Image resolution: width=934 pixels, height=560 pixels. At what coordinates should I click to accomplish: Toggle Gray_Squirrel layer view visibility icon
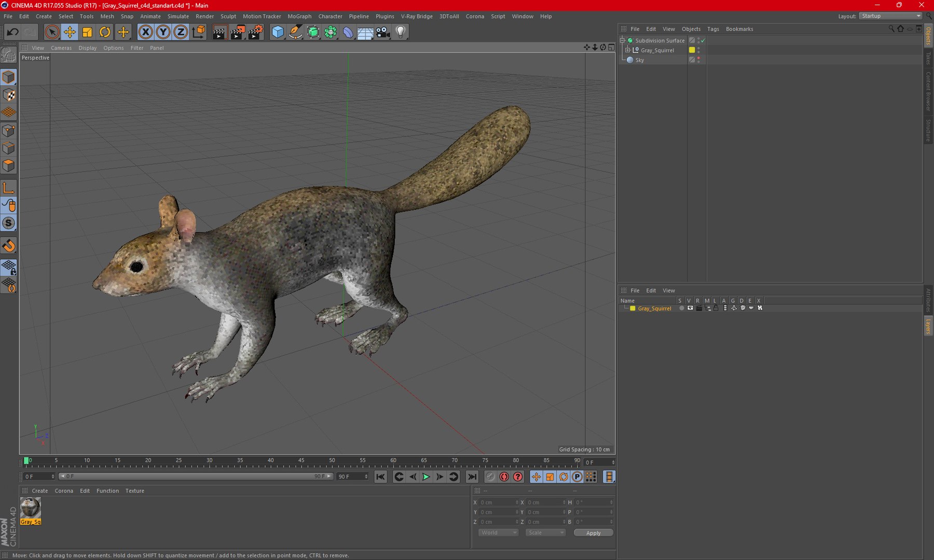[x=690, y=308]
